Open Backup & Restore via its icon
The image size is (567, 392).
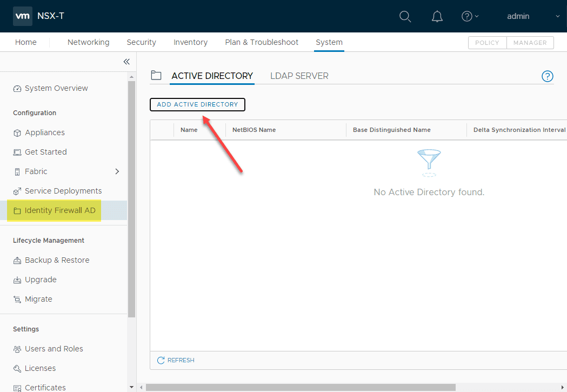17,260
